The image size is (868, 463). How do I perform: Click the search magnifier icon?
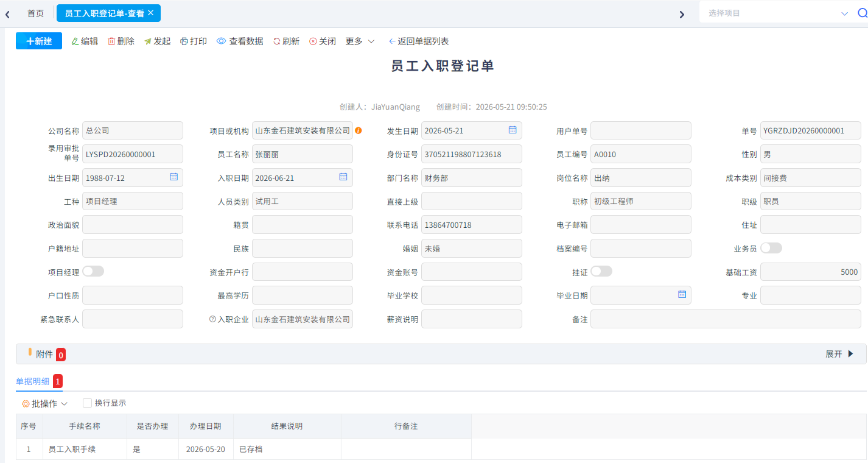click(x=862, y=13)
